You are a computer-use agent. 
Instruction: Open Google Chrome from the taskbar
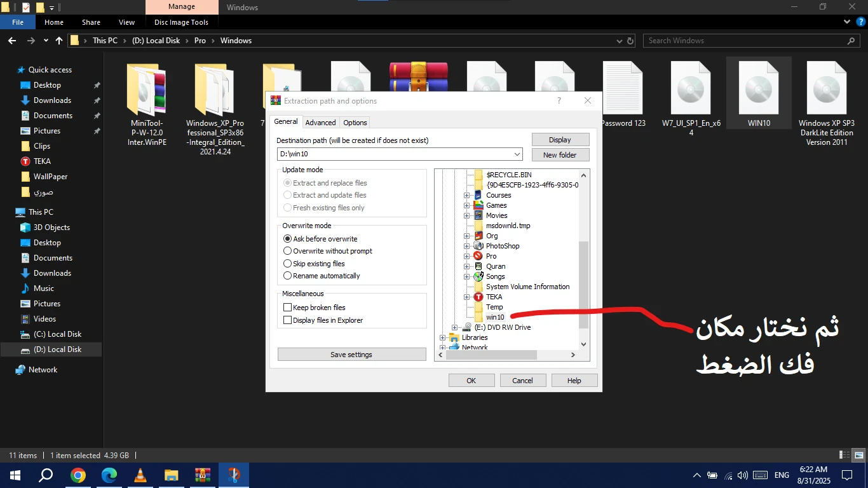pos(78,475)
